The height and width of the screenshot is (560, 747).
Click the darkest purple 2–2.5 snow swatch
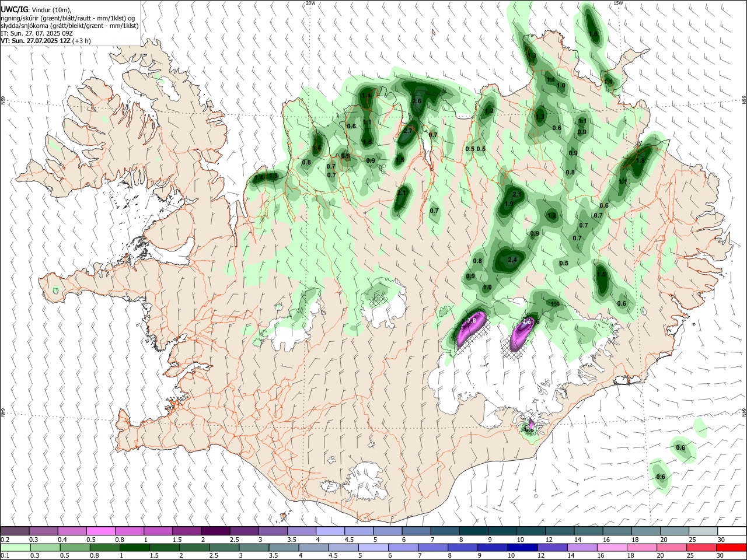tap(215, 531)
